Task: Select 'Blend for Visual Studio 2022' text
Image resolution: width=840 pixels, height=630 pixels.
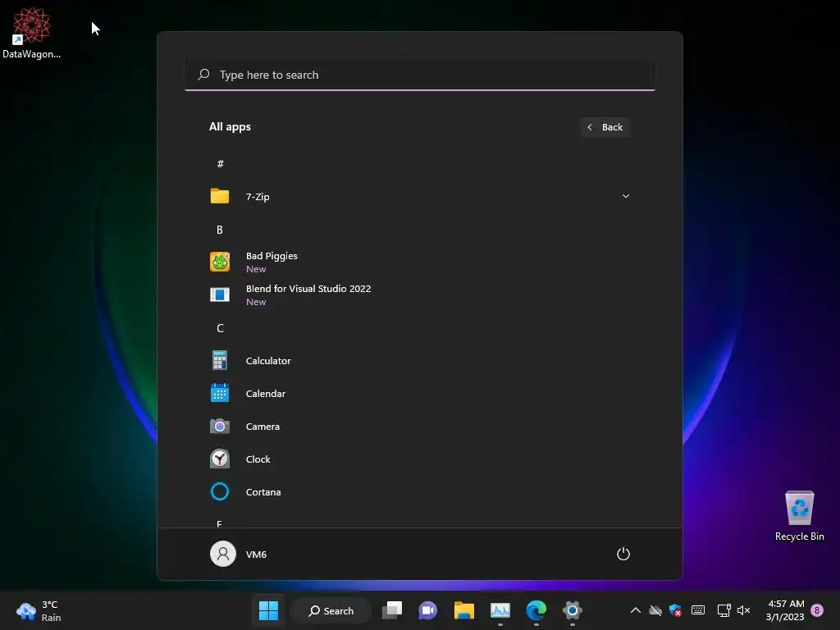Action: point(308,289)
